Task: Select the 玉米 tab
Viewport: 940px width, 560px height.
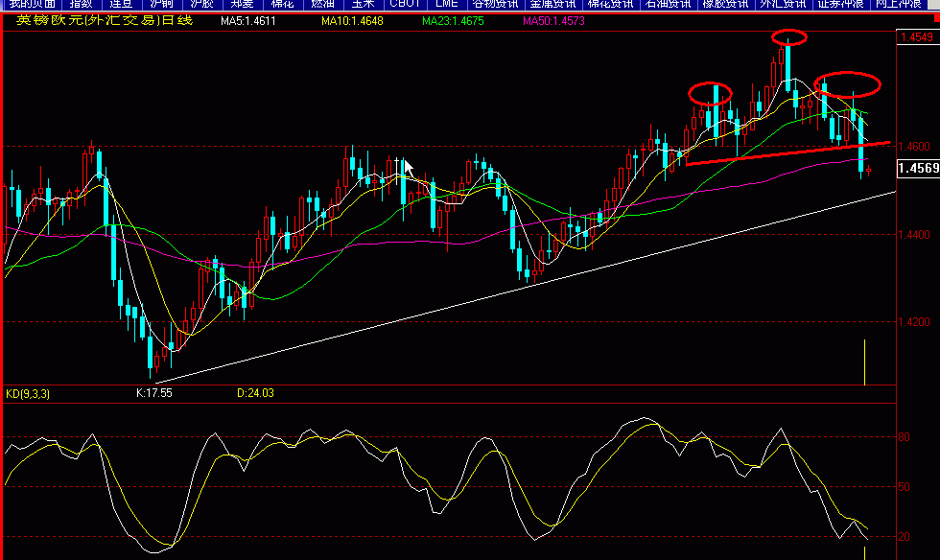Action: pyautogui.click(x=363, y=4)
